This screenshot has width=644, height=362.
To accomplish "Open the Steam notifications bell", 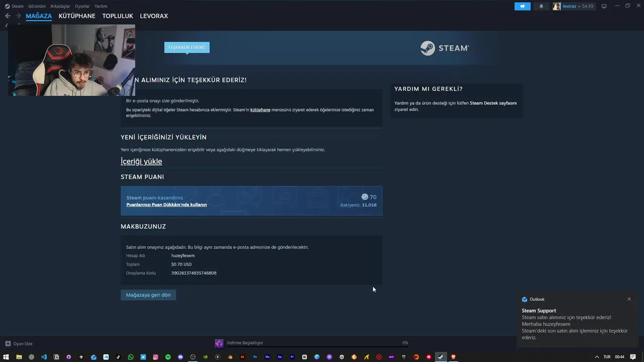I will point(541,6).
